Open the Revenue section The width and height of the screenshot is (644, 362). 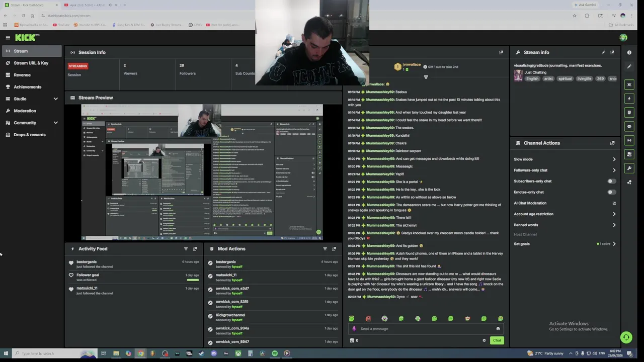[31, 75]
